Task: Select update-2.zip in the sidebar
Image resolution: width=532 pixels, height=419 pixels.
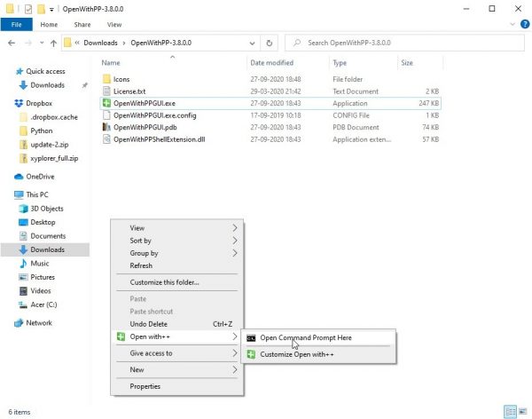Action: click(50, 145)
